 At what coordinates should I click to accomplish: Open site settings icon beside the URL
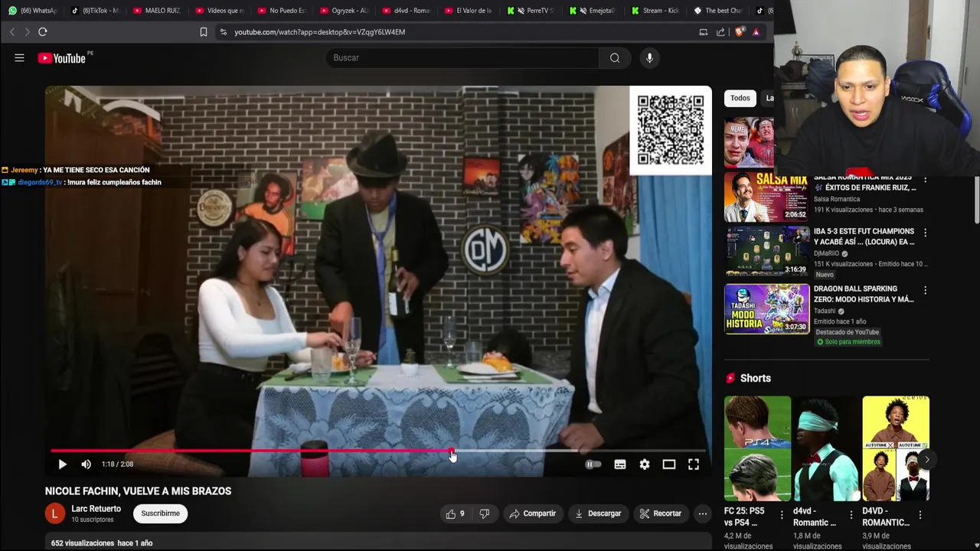coord(223,32)
